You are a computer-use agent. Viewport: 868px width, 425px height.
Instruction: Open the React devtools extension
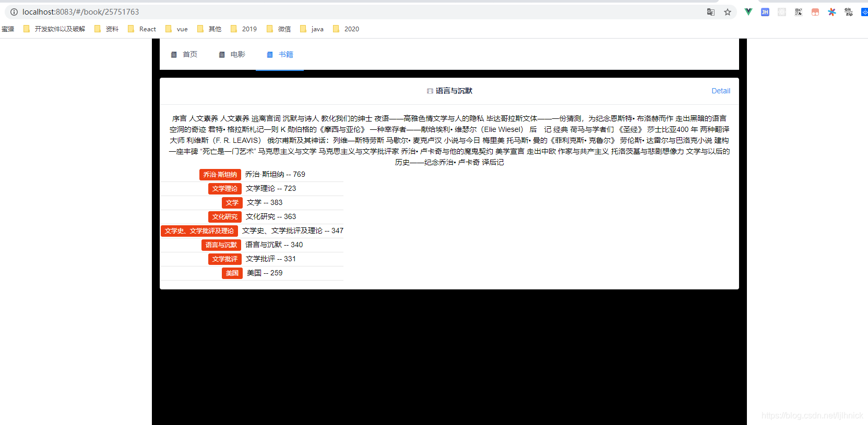coord(782,12)
